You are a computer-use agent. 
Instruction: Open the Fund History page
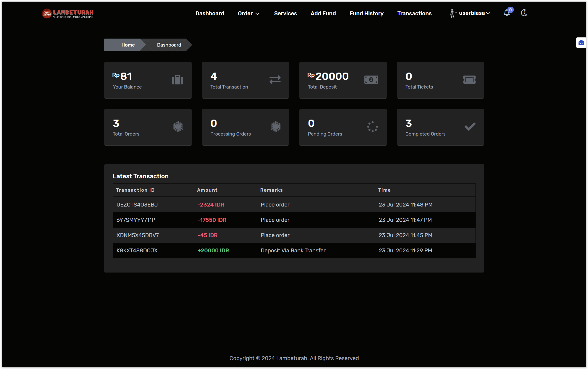point(366,13)
